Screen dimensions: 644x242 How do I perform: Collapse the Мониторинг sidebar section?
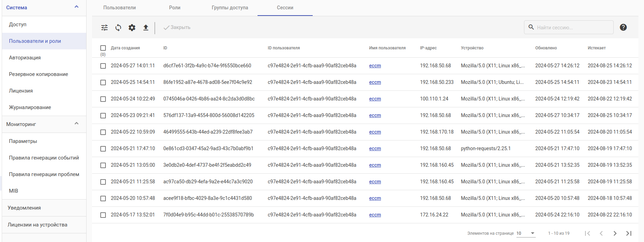click(77, 124)
